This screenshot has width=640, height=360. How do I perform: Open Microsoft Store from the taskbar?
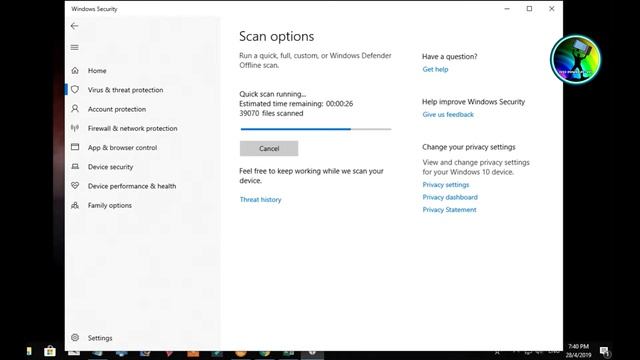point(50,351)
